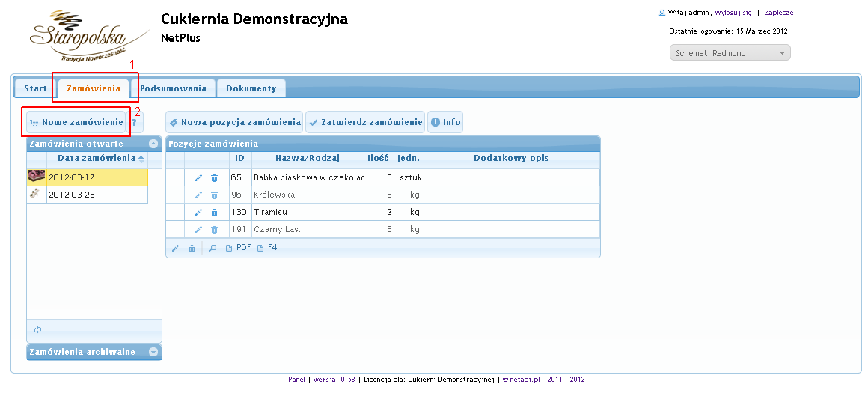Collapse the Zamówienia otwarte panel
The height and width of the screenshot is (393, 868).
pyautogui.click(x=153, y=144)
